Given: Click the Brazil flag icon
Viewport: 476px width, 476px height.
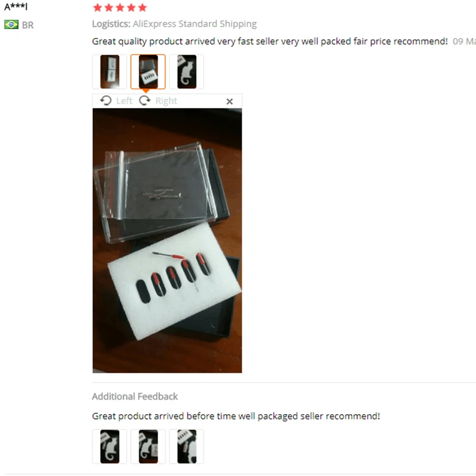Looking at the screenshot, I should (x=11, y=24).
